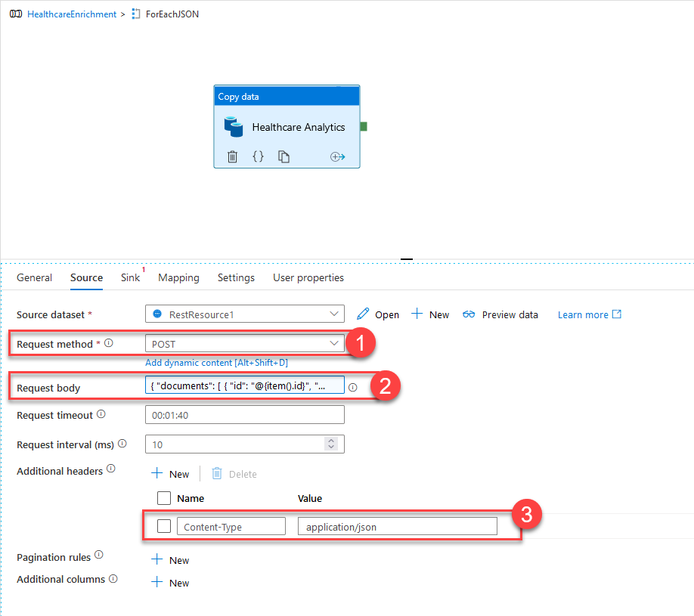Image resolution: width=694 pixels, height=616 pixels.
Task: Expand the Source dataset dropdown
Action: (334, 314)
